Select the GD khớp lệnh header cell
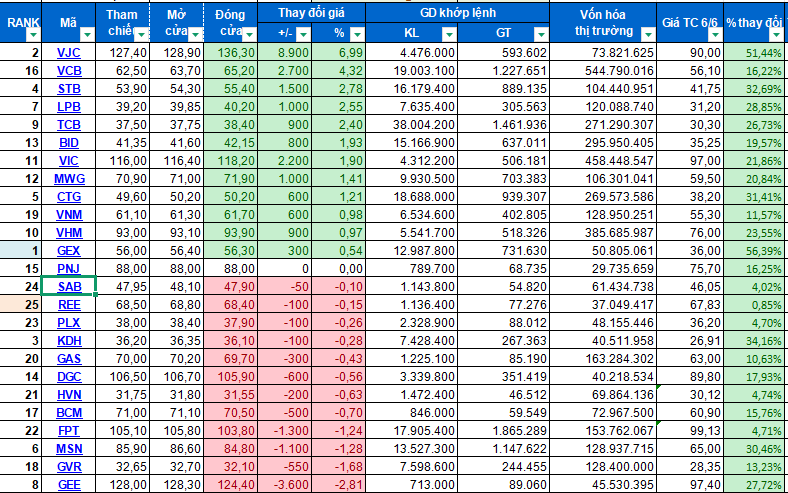The image size is (788, 493). click(457, 13)
